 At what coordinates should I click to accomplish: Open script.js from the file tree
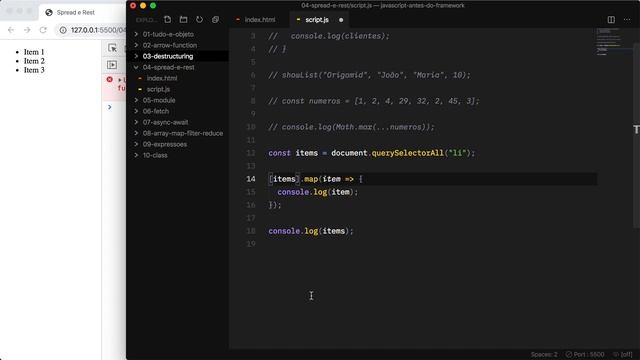pyautogui.click(x=158, y=89)
